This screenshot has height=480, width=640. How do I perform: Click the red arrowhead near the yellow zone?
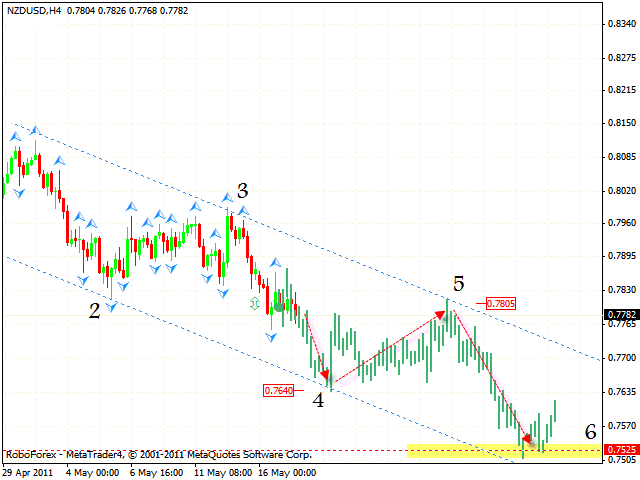[x=526, y=438]
